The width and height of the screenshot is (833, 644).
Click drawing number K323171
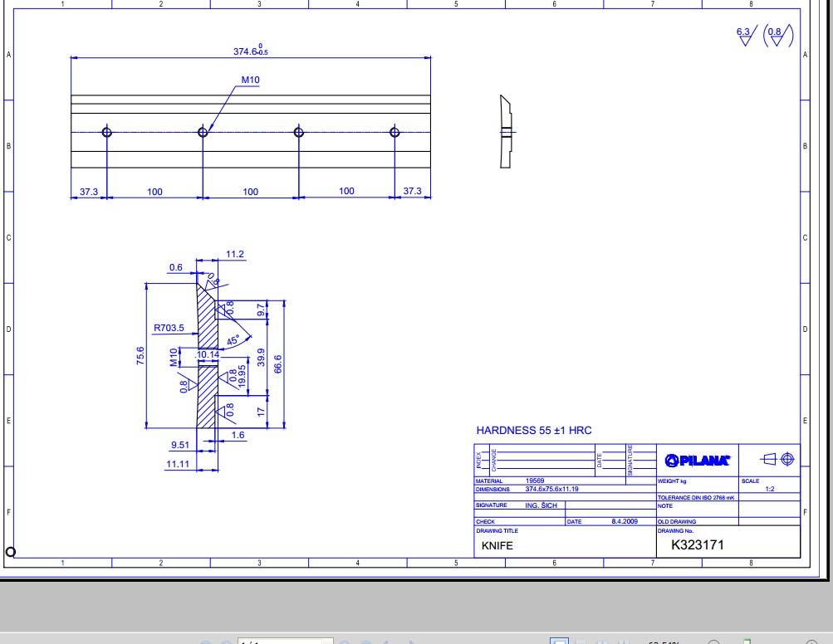pos(698,545)
